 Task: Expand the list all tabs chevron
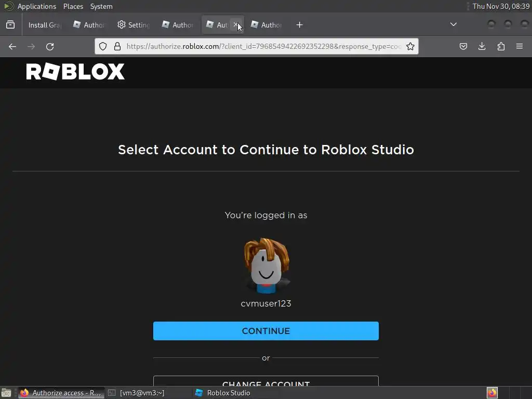pos(453,24)
